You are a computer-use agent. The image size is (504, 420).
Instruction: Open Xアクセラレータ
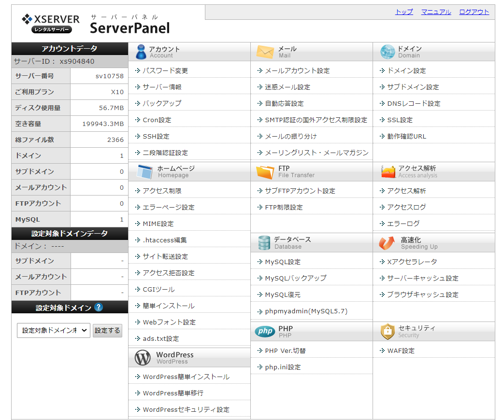click(x=412, y=262)
